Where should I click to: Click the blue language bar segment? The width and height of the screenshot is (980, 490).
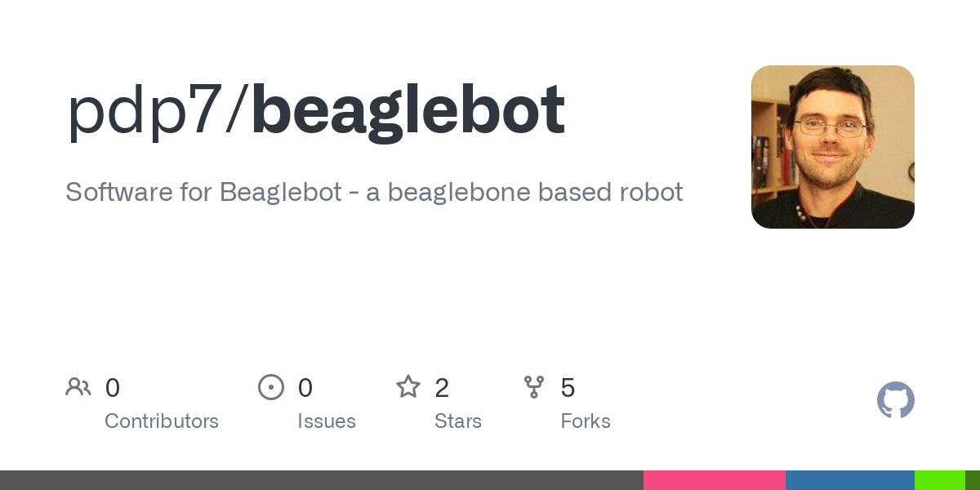click(850, 480)
